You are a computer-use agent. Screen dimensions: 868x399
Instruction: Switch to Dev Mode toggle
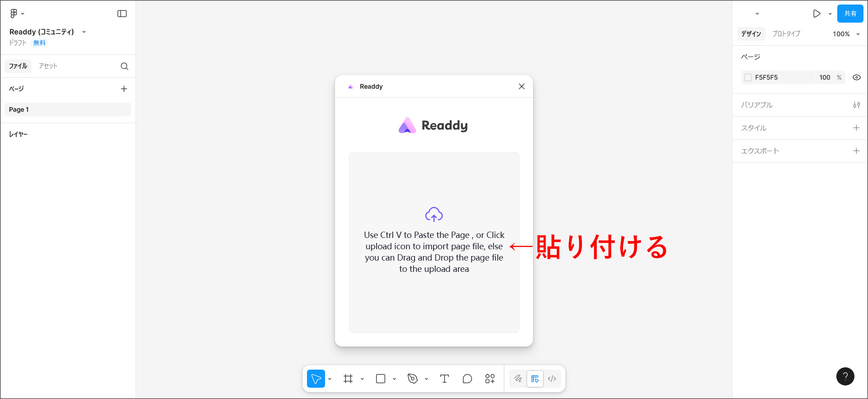552,379
